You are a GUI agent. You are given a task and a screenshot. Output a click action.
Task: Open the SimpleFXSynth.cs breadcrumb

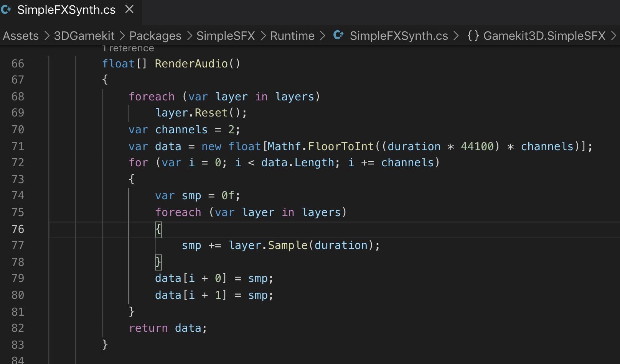pos(399,36)
